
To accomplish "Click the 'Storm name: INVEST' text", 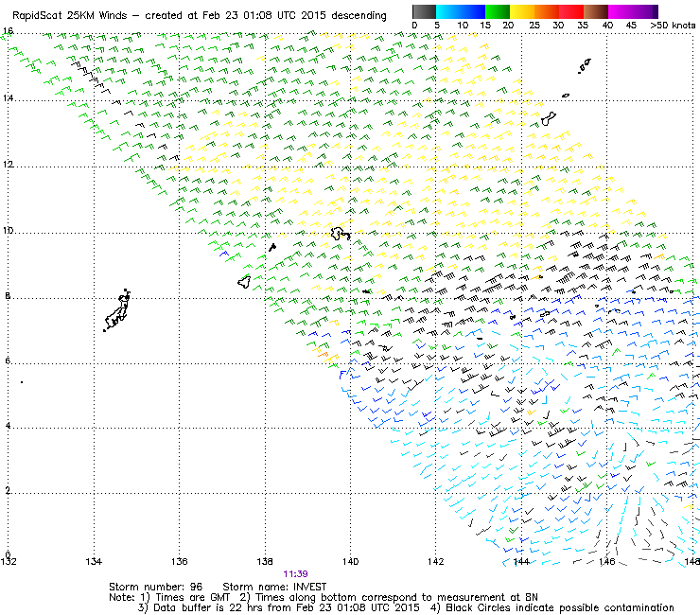I will pos(274,587).
